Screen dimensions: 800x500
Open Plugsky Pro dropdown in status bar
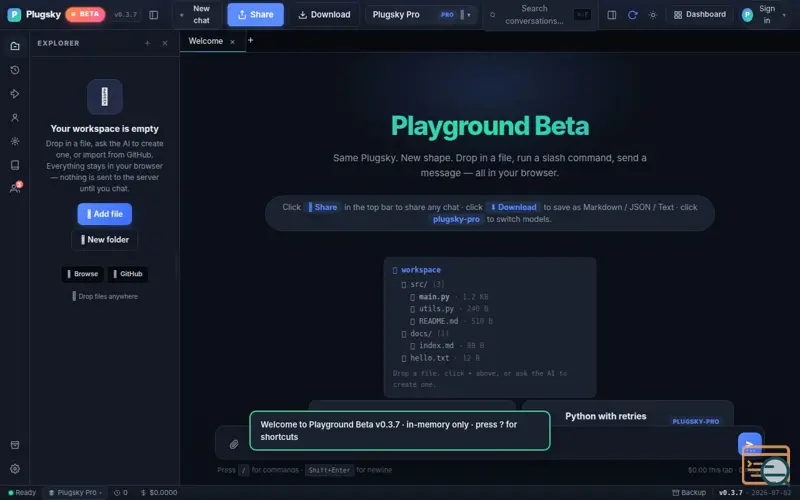click(75, 492)
